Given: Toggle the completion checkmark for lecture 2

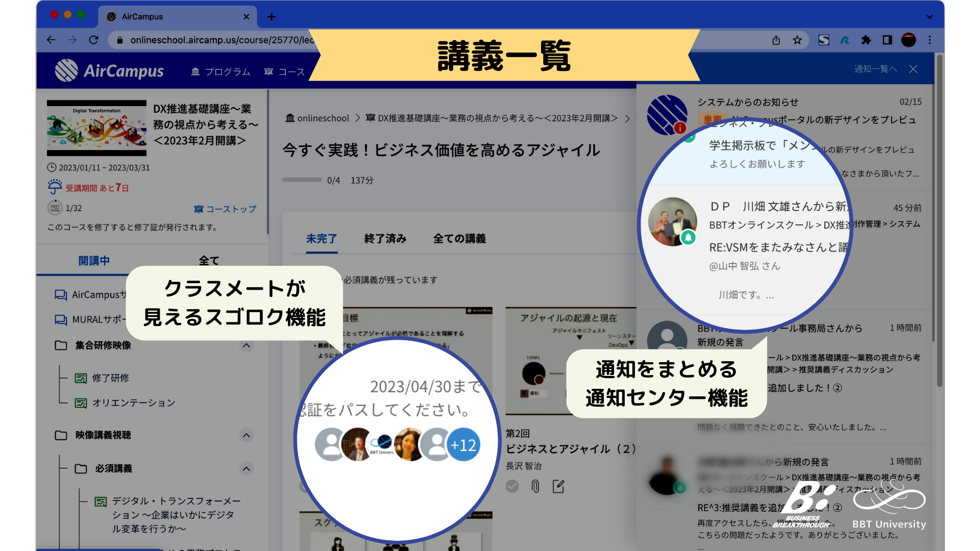Looking at the screenshot, I should tap(512, 486).
